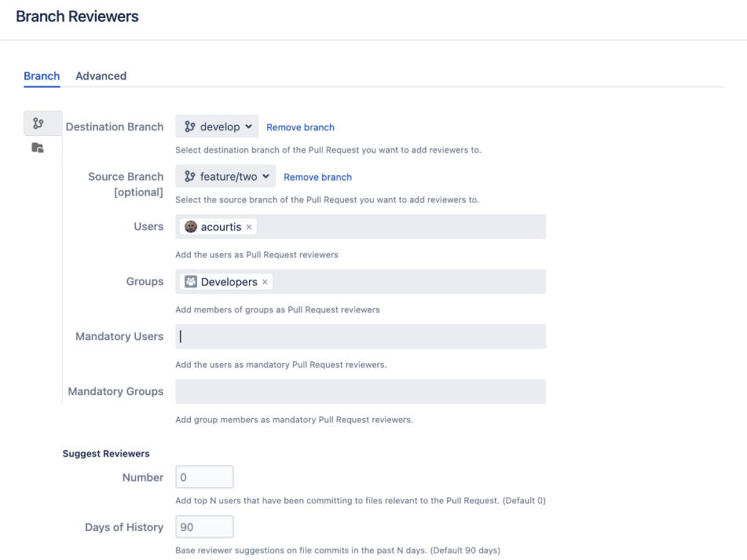Click Developers group icon
This screenshot has width=747, height=560.
pyautogui.click(x=191, y=282)
